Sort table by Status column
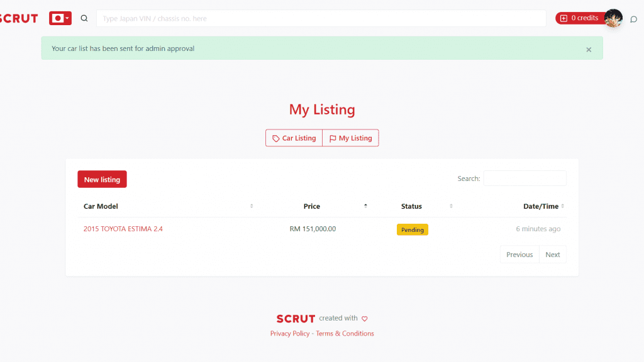 (411, 206)
